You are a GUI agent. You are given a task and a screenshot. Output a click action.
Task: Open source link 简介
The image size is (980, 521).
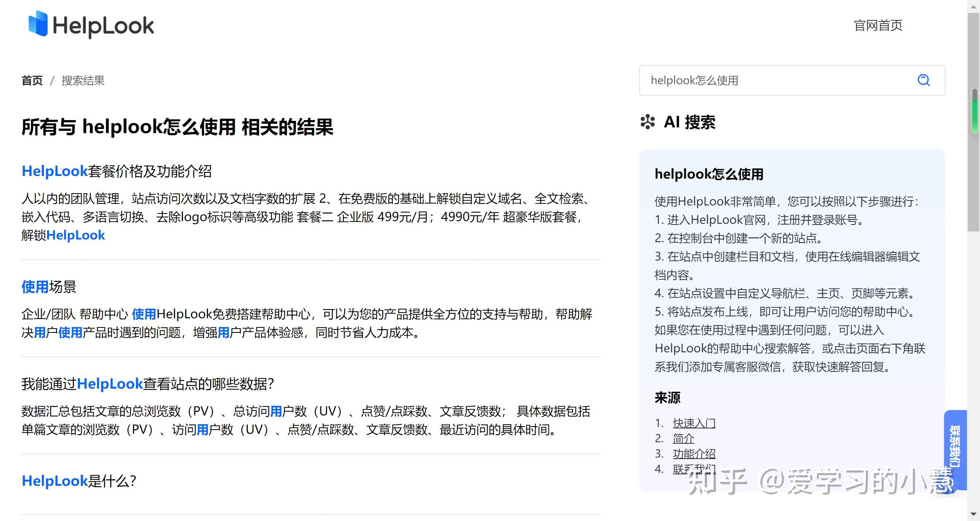(x=683, y=438)
